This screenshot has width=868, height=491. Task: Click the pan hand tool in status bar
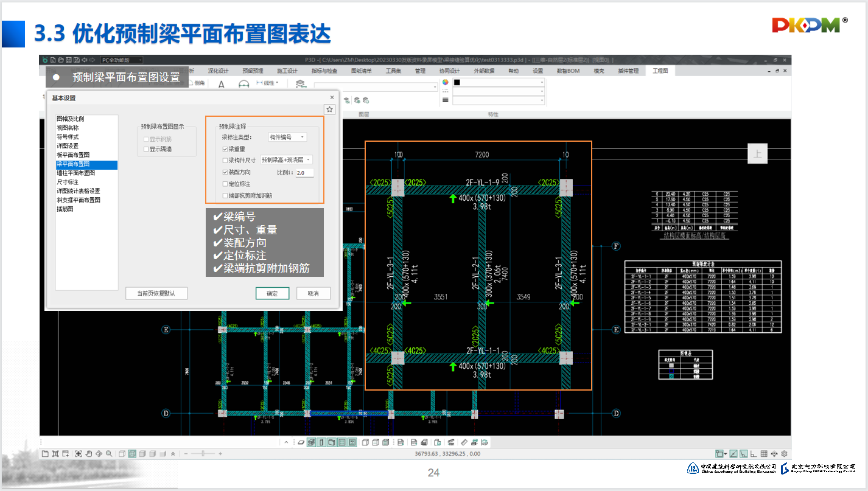(x=89, y=454)
